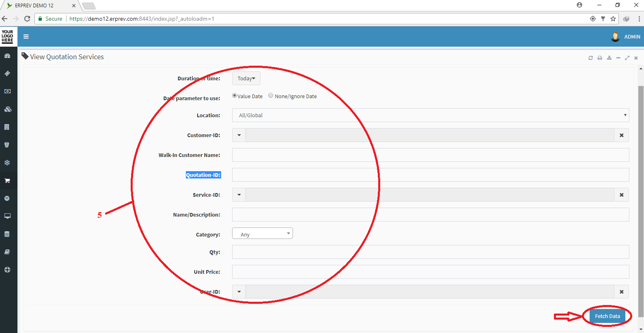The width and height of the screenshot is (644, 333).
Task: Toggle the hamburger sidebar menu
Action: click(x=26, y=37)
